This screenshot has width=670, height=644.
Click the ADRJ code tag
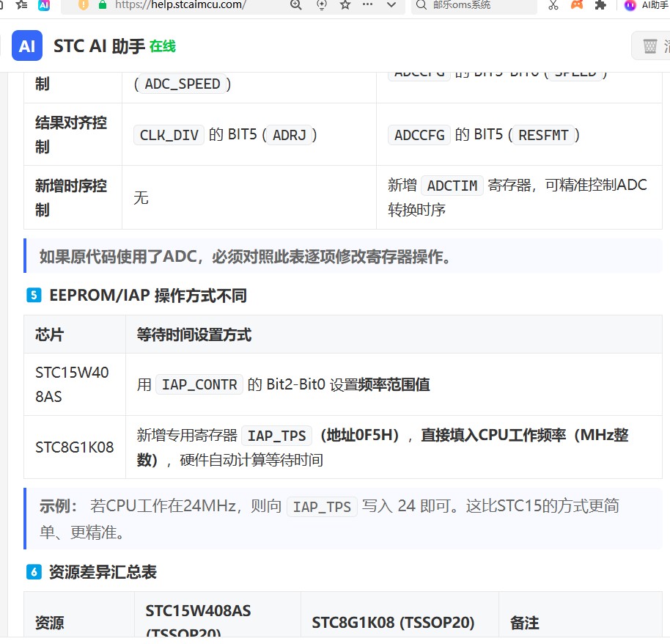(290, 135)
